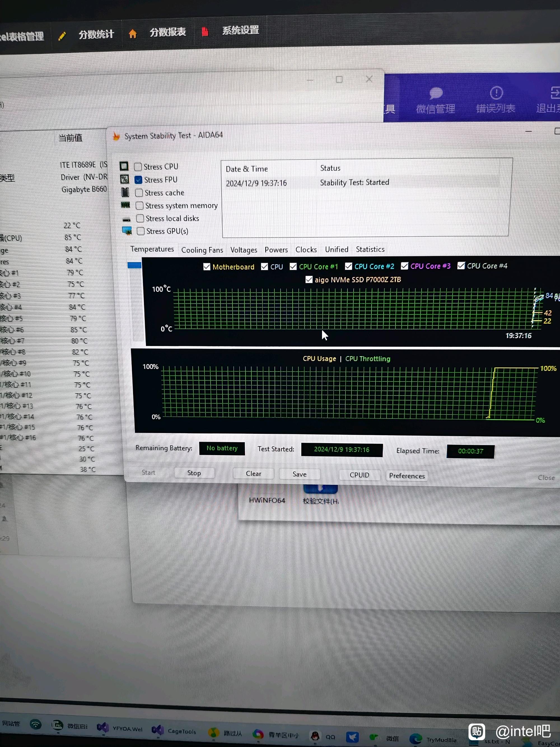Open the Powers tab
The image size is (560, 747).
[276, 250]
